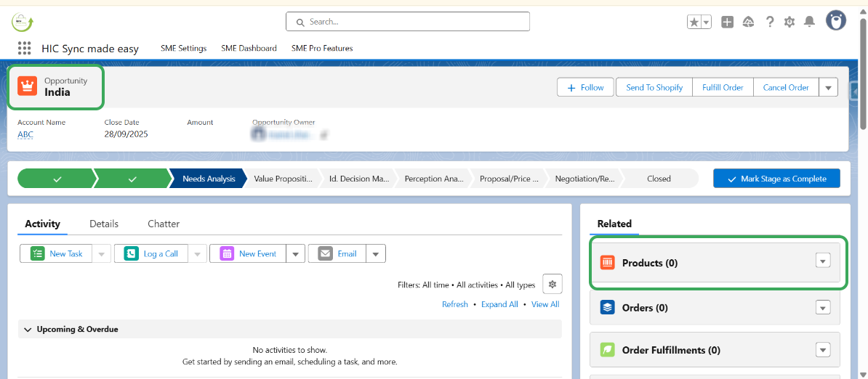Select Value Proposition stage in path
The height and width of the screenshot is (379, 868).
click(283, 179)
